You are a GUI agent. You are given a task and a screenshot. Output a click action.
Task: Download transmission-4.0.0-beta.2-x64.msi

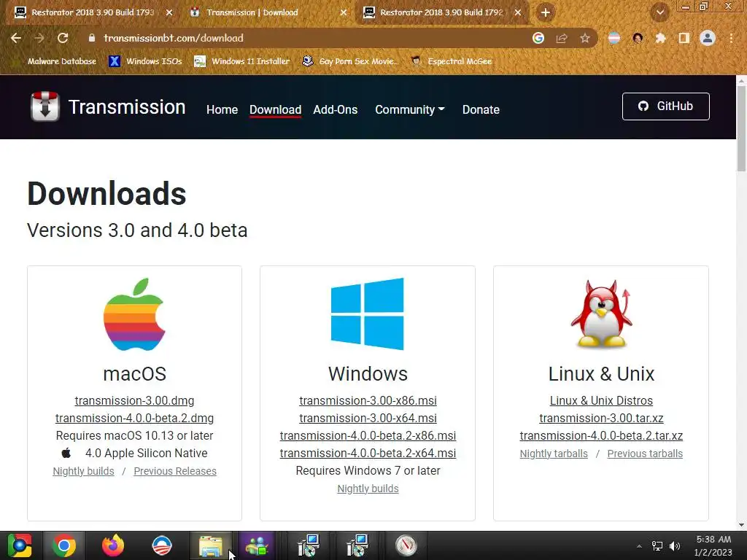click(x=368, y=454)
